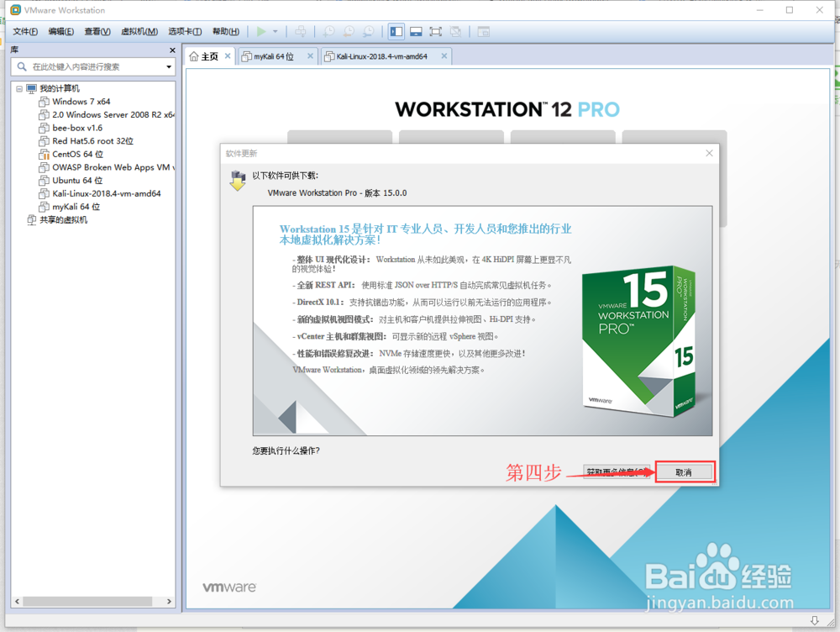Viewport: 840px width, 632px height.
Task: Click the Workstation 15 product box image
Action: pos(638,340)
